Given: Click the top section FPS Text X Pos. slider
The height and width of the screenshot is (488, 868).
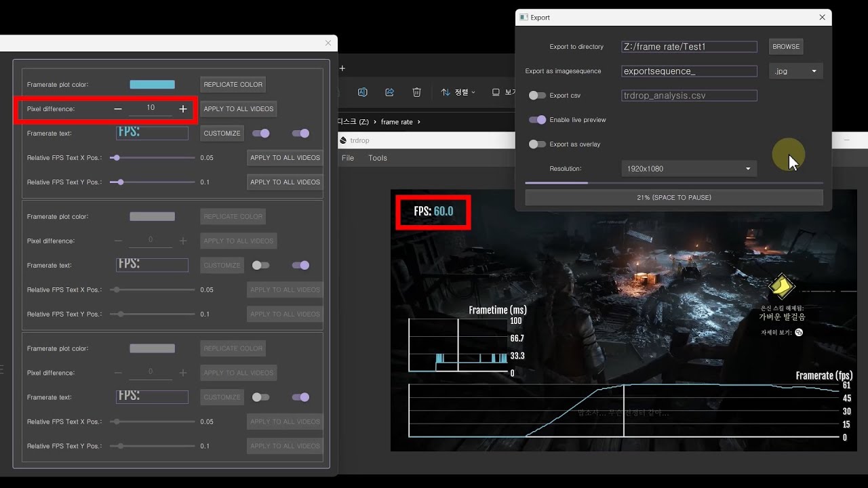Looking at the screenshot, I should pyautogui.click(x=153, y=158).
